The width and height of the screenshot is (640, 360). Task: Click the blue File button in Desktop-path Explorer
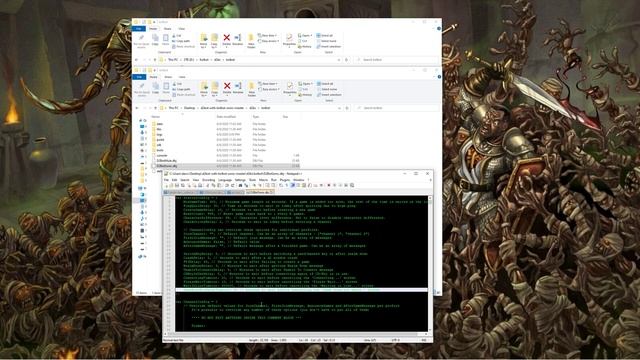point(139,77)
